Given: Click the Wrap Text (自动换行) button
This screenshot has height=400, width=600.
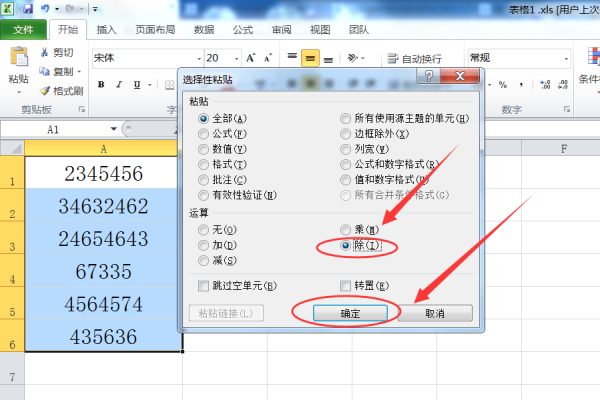Looking at the screenshot, I should point(414,59).
